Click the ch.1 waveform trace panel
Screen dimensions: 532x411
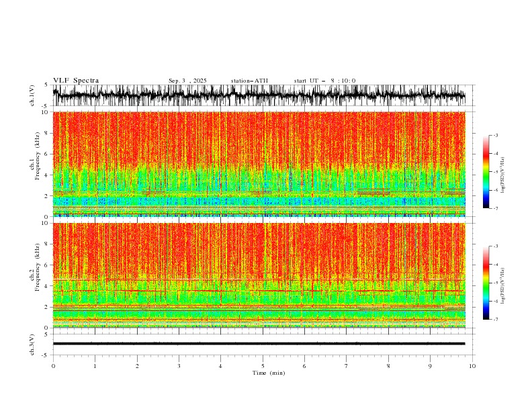point(263,95)
